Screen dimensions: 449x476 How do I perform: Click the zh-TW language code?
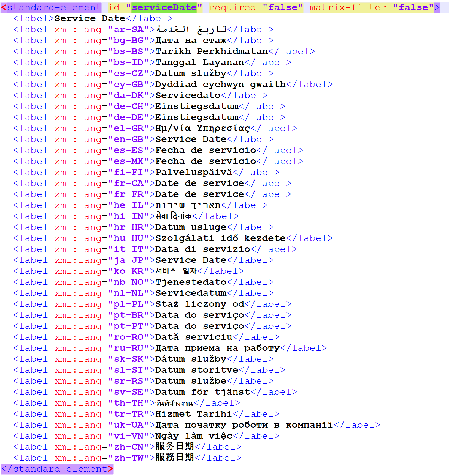click(x=128, y=458)
